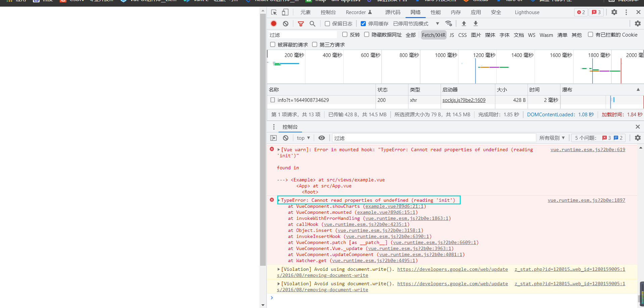The width and height of the screenshot is (644, 308).
Task: Switch to the 元素 panel tab
Action: tap(305, 12)
